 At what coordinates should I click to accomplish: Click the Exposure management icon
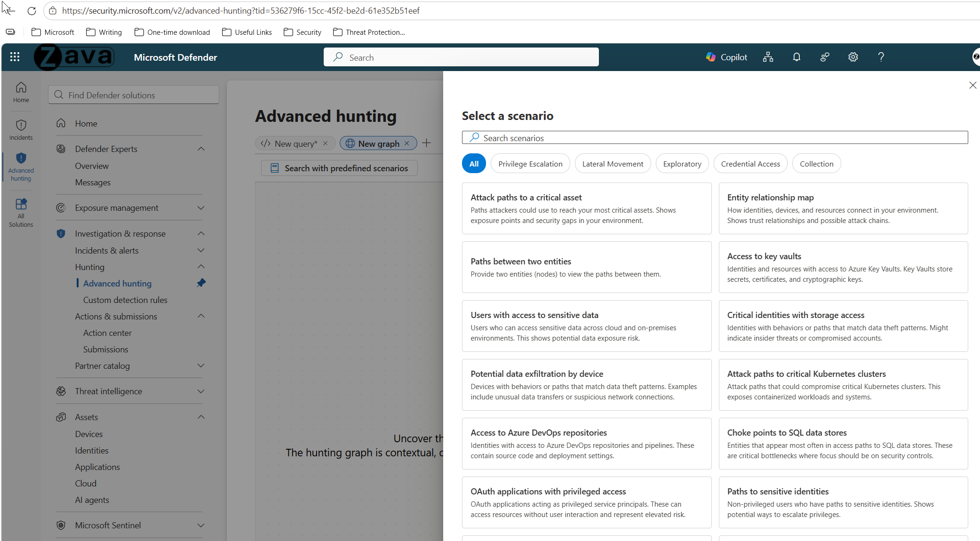(61, 207)
